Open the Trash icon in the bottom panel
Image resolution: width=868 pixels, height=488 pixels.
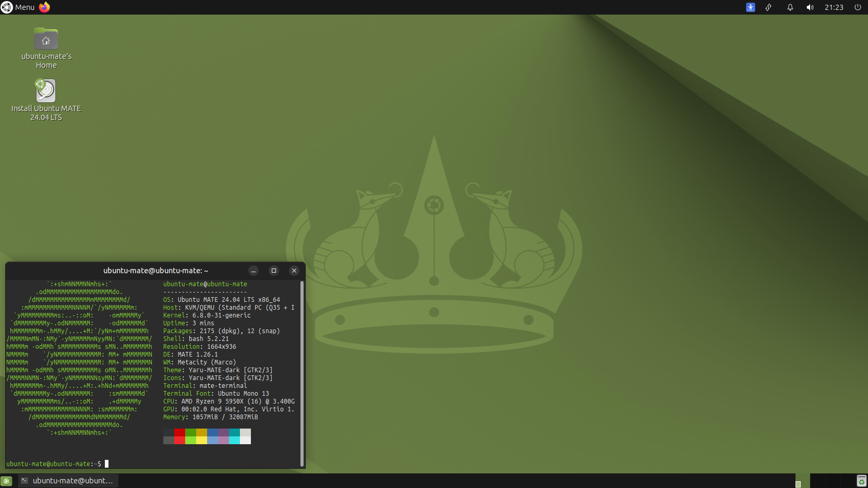point(861,480)
